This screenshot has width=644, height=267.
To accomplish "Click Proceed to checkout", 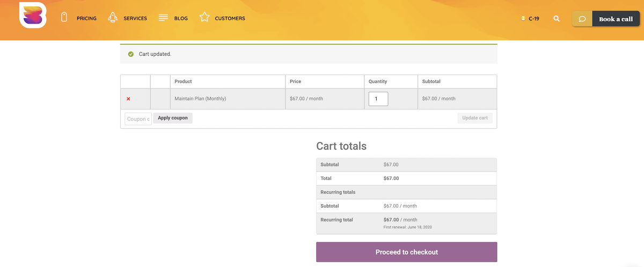I will 406,252.
